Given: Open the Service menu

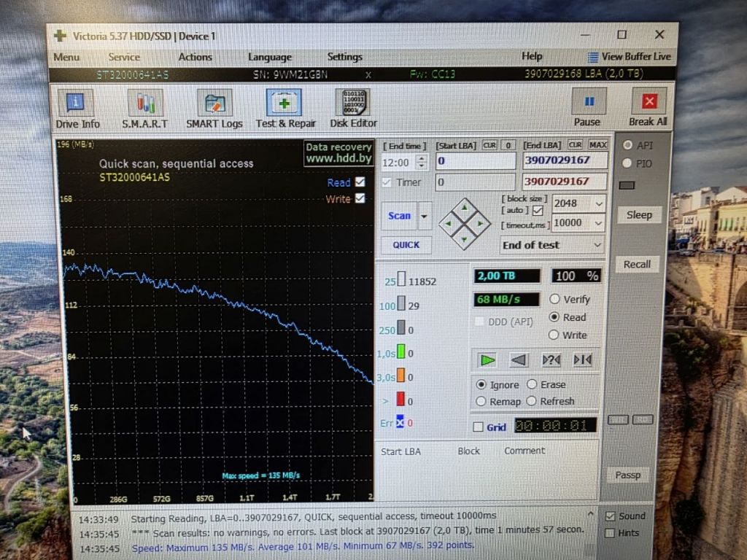Looking at the screenshot, I should click(124, 57).
